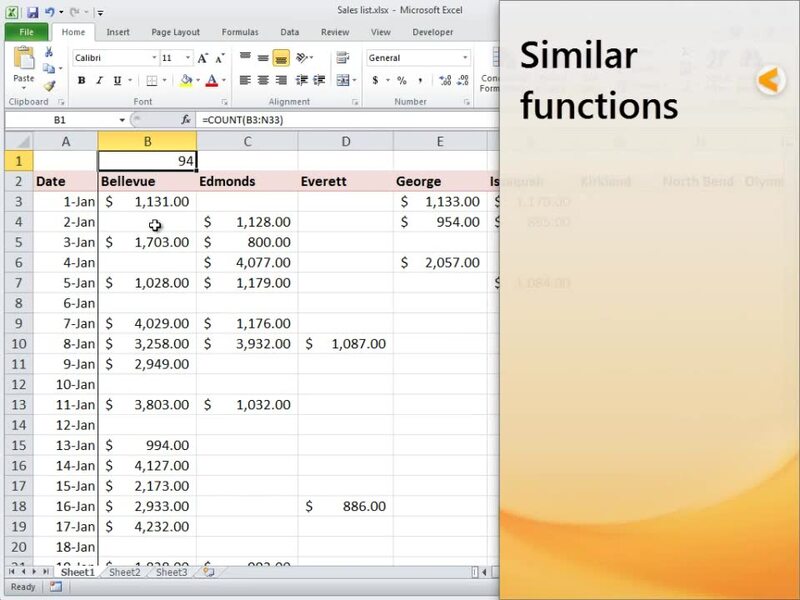Screen dimensions: 800x600
Task: Click the Percent Style icon
Action: pyautogui.click(x=401, y=81)
